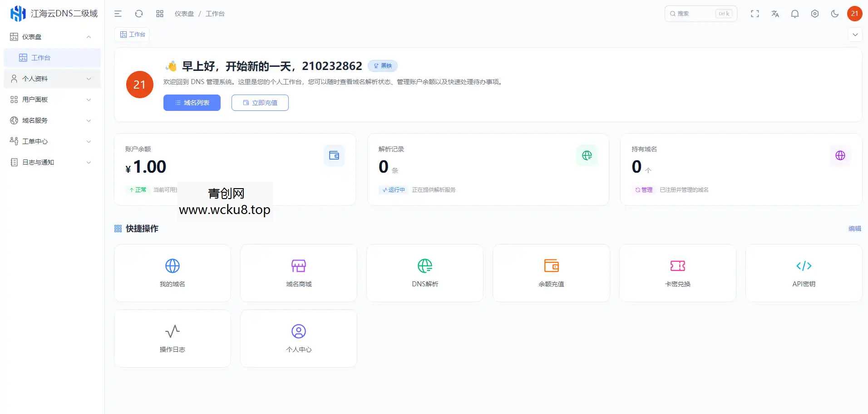
Task: Toggle dark mode with the moon icon
Action: [835, 14]
